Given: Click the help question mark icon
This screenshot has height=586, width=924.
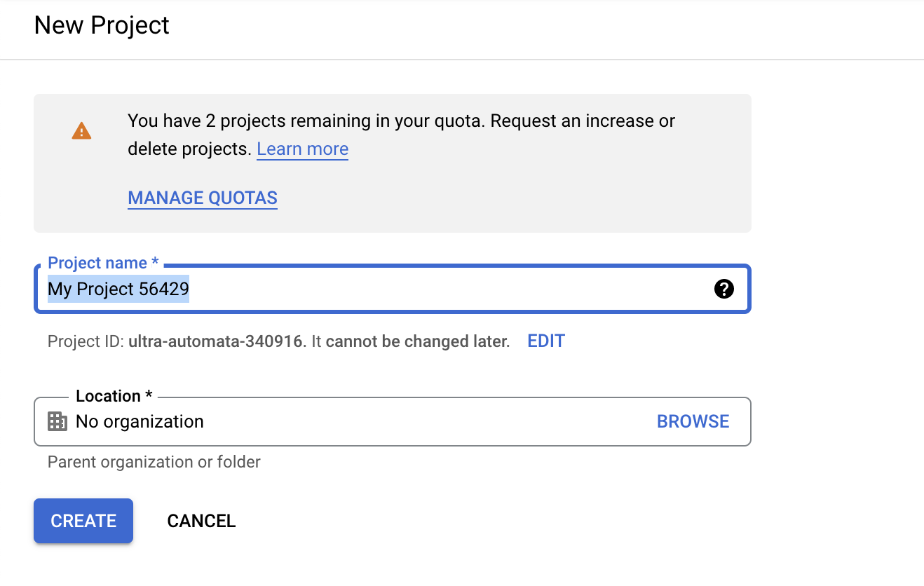Looking at the screenshot, I should pyautogui.click(x=723, y=289).
